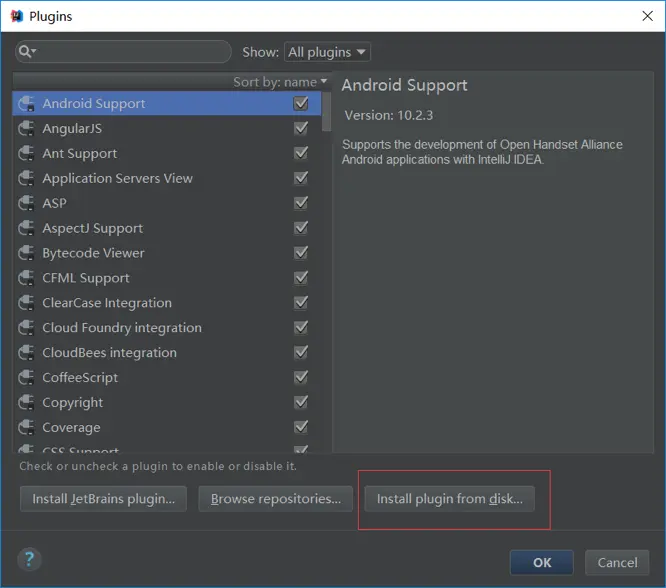Disable the Android Support plugin checkbox

(x=301, y=103)
